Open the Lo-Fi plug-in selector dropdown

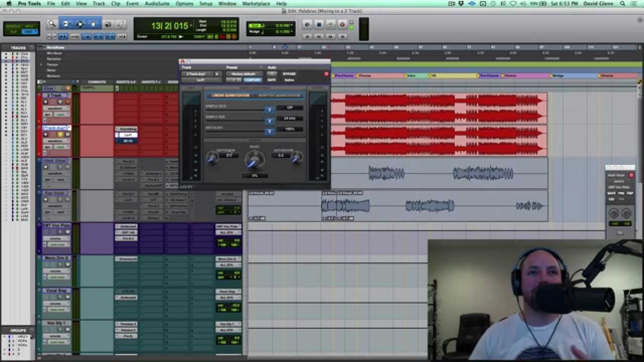[x=200, y=79]
